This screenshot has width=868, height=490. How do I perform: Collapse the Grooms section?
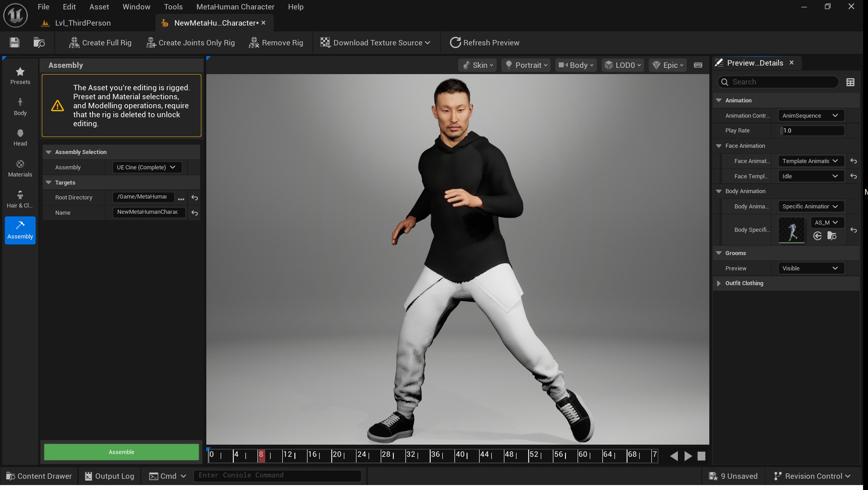[x=719, y=253]
